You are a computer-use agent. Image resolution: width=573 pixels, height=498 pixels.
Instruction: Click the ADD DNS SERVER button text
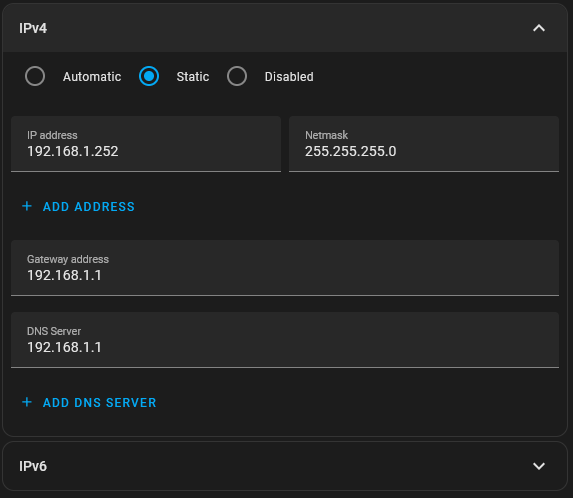coord(99,403)
